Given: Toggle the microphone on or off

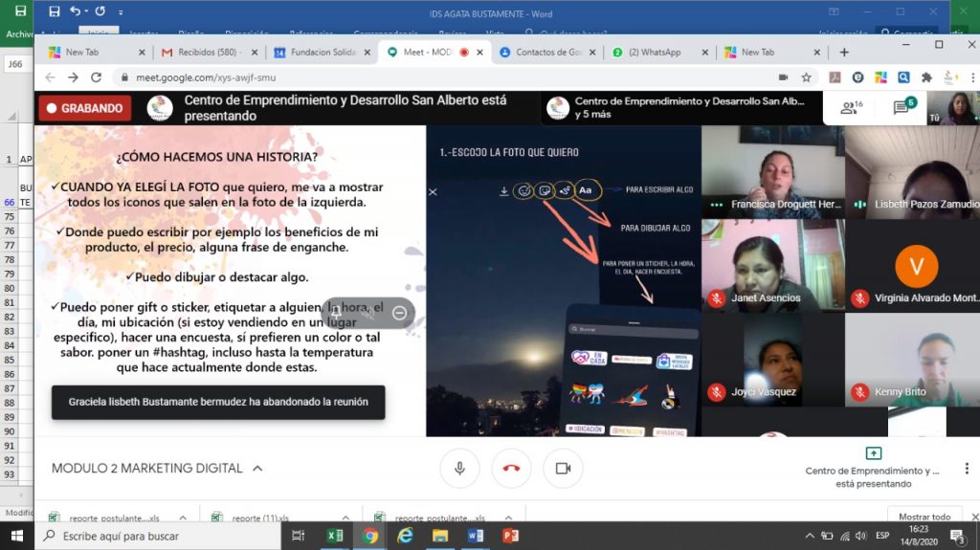Looking at the screenshot, I should click(459, 469).
